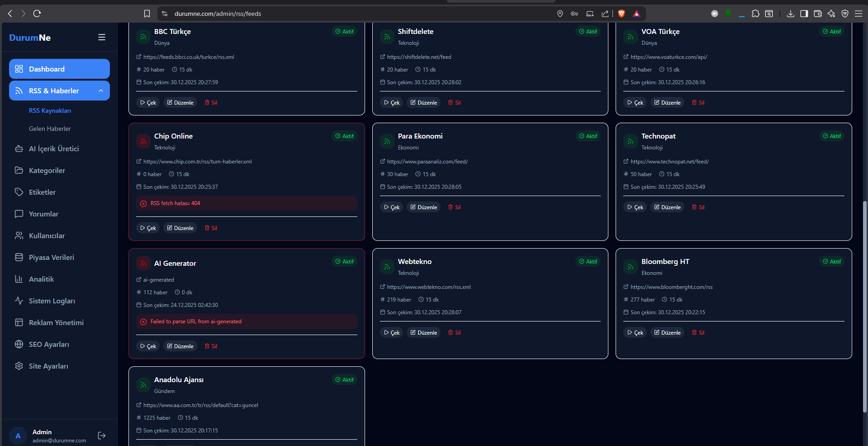The width and height of the screenshot is (868, 446).
Task: Open browser downloads icon
Action: click(791, 14)
